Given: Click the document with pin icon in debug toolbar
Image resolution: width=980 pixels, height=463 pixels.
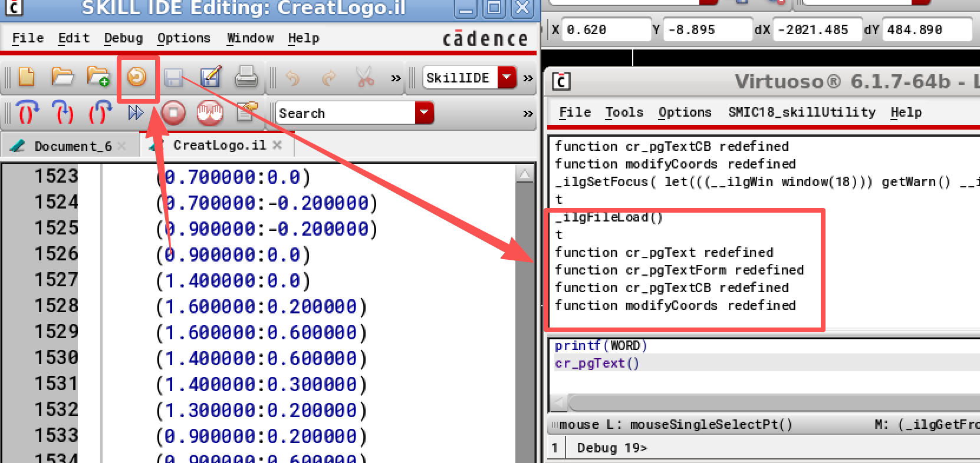Looking at the screenshot, I should pos(247,111).
